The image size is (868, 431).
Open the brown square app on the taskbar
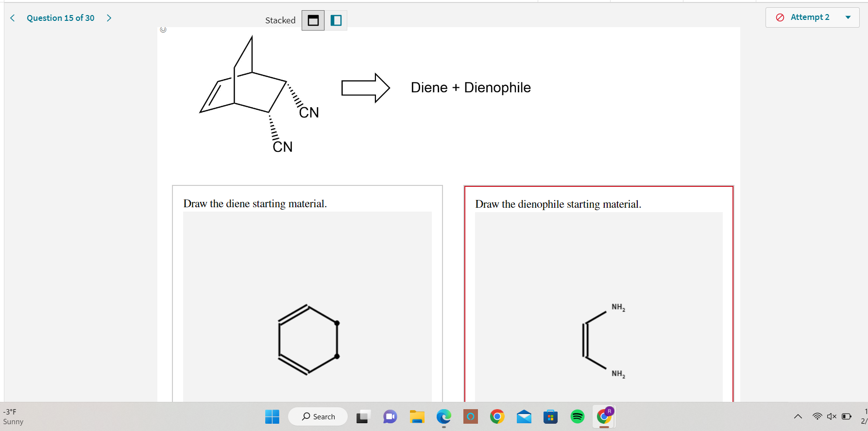click(470, 417)
